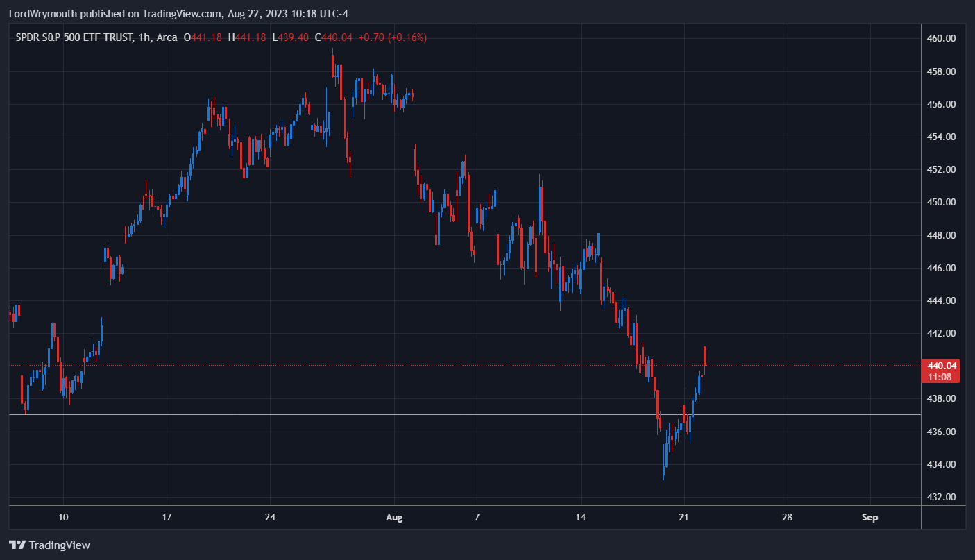
Task: Click the date label 10 on time axis
Action: pos(63,517)
